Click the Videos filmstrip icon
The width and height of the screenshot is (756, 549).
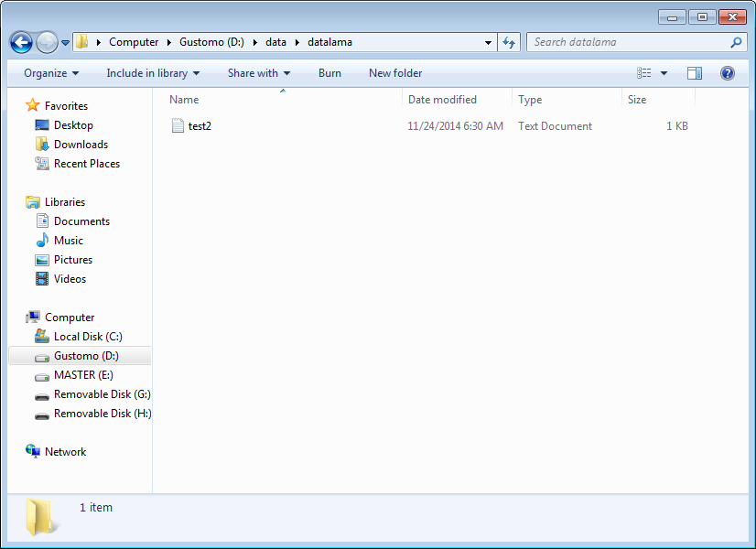(x=42, y=278)
